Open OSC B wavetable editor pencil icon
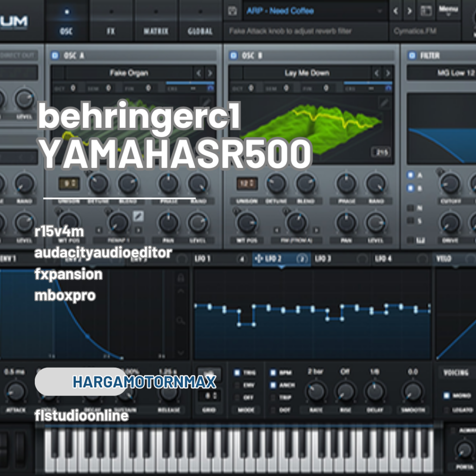The width and height of the screenshot is (476, 476). pos(384,103)
